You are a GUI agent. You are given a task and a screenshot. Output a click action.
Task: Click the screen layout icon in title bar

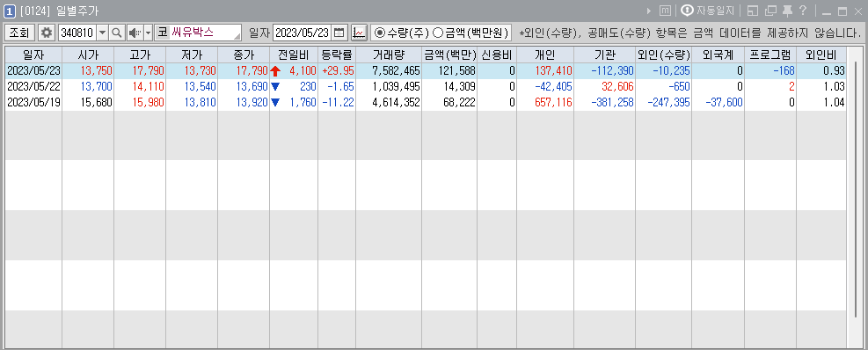click(752, 11)
